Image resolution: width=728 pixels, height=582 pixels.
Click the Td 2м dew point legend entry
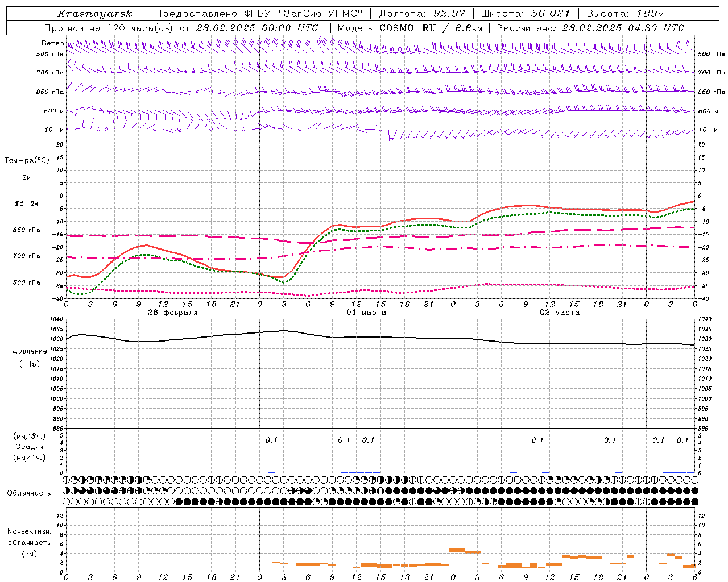(x=26, y=203)
